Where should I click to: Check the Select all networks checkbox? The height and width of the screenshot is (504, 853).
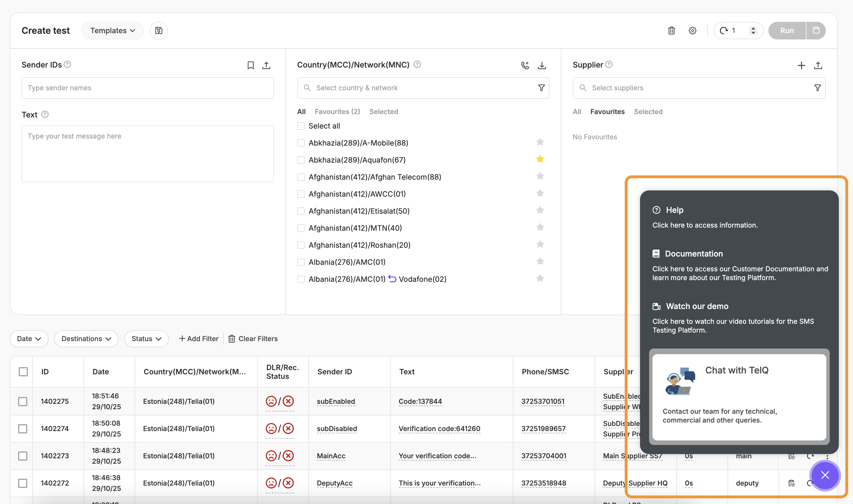tap(301, 126)
